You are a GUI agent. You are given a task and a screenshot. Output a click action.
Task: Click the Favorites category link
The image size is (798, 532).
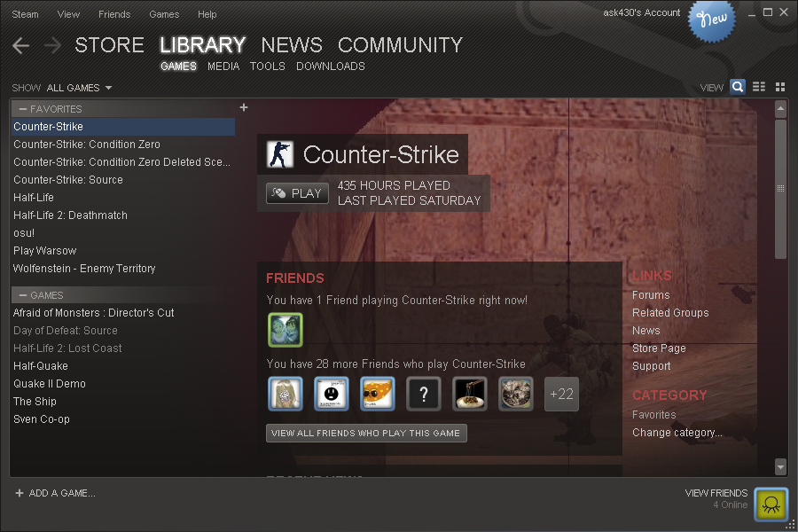coord(654,415)
